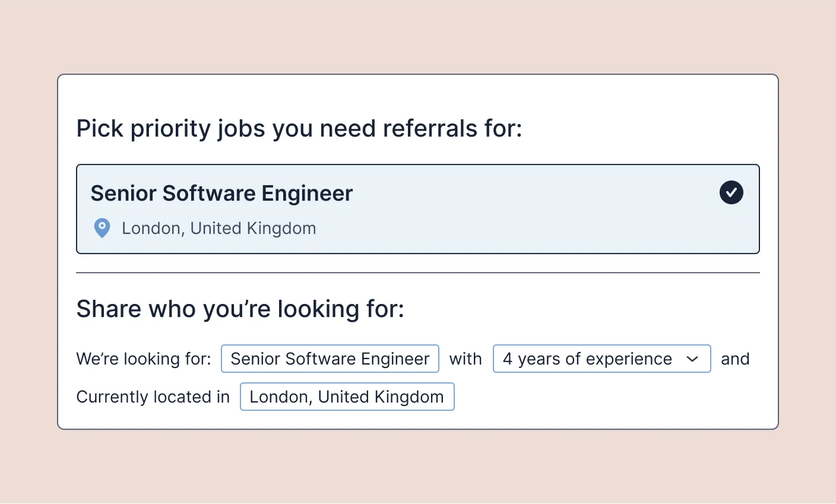Click the "We're looking for:" label

[x=144, y=359]
